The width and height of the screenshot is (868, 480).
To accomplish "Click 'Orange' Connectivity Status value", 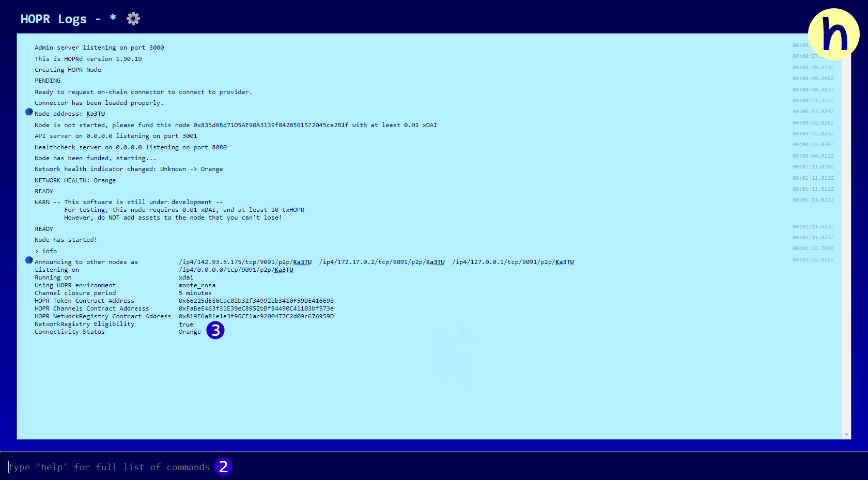I will tap(190, 332).
